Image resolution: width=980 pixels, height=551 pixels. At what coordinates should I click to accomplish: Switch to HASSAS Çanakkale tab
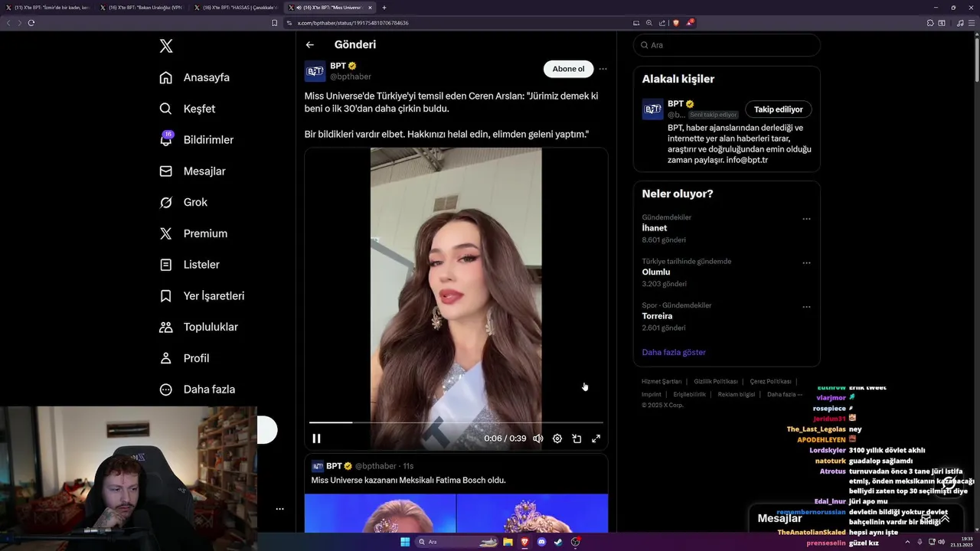click(236, 8)
